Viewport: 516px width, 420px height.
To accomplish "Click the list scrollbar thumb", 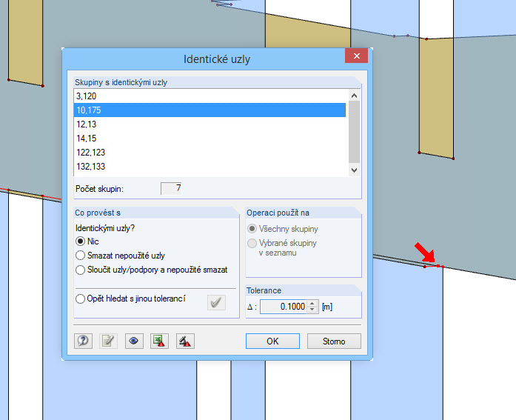I will click(354, 132).
